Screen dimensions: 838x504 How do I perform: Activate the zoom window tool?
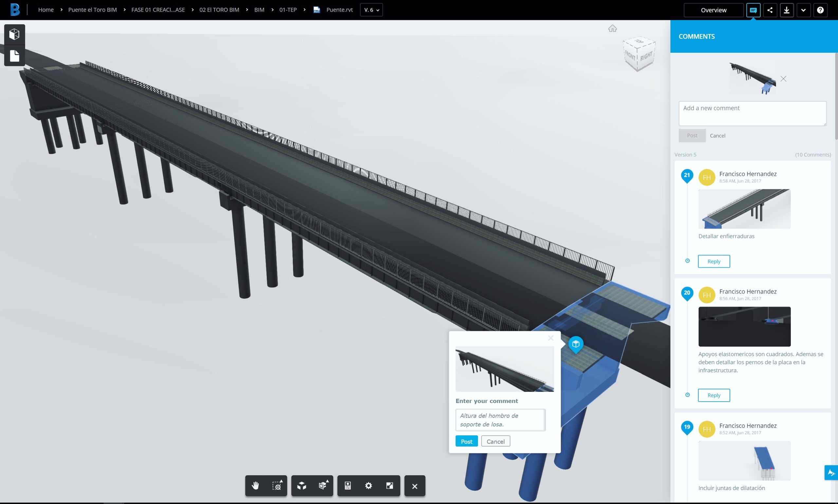tap(277, 486)
